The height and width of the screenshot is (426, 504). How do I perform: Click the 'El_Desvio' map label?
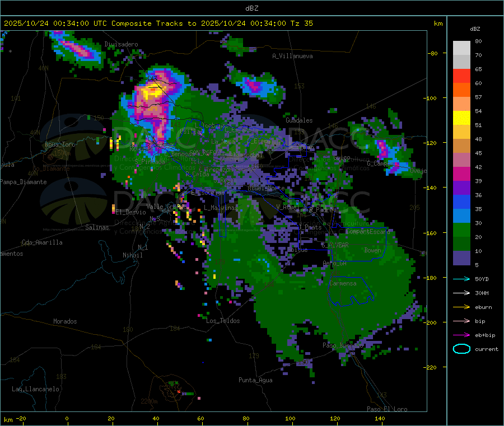[130, 212]
